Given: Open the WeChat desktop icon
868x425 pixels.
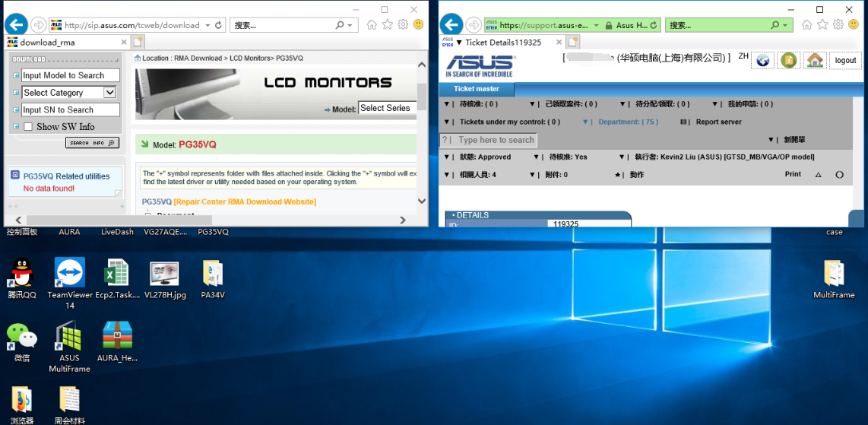Looking at the screenshot, I should pyautogui.click(x=21, y=343).
